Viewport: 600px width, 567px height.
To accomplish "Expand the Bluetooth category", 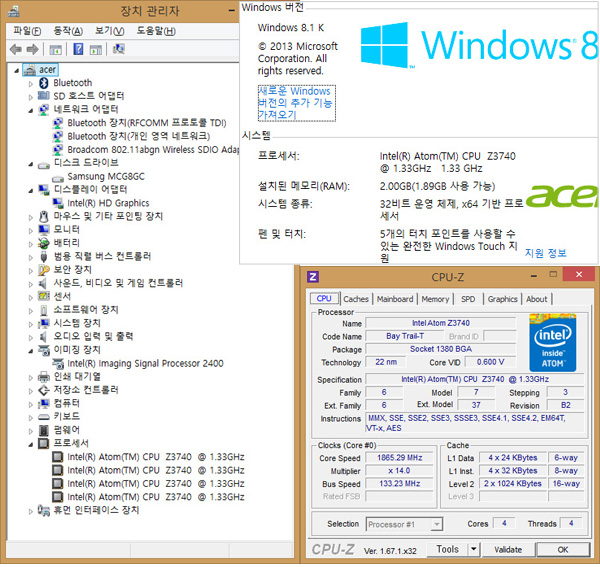I will 31,84.
